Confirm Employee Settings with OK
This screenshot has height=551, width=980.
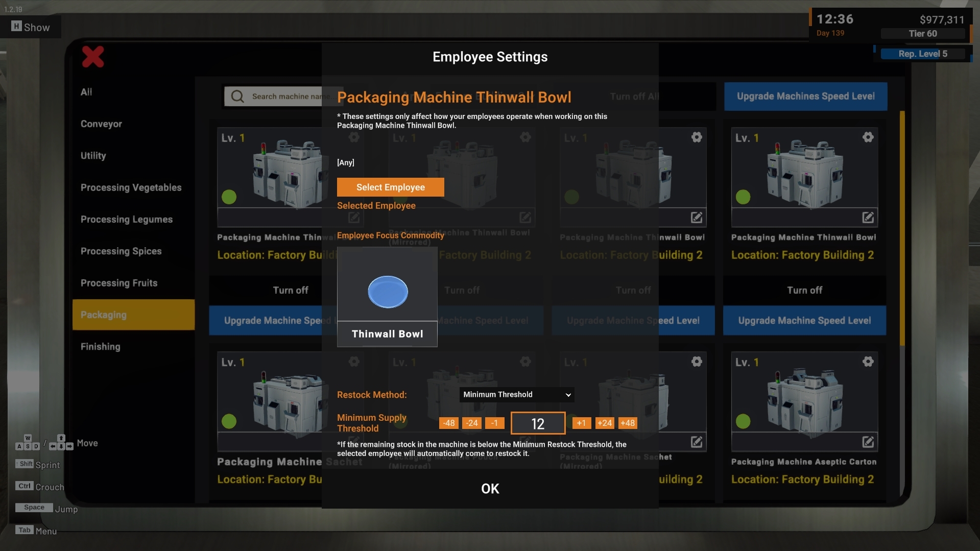click(490, 489)
